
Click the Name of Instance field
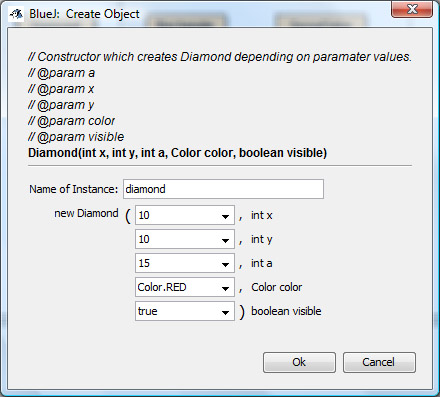point(223,189)
